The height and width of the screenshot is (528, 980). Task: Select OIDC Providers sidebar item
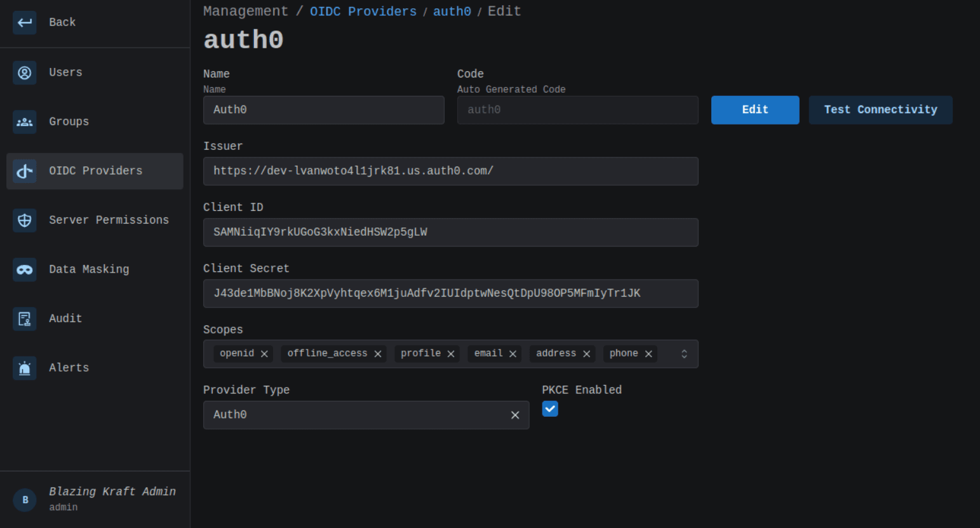pos(95,171)
